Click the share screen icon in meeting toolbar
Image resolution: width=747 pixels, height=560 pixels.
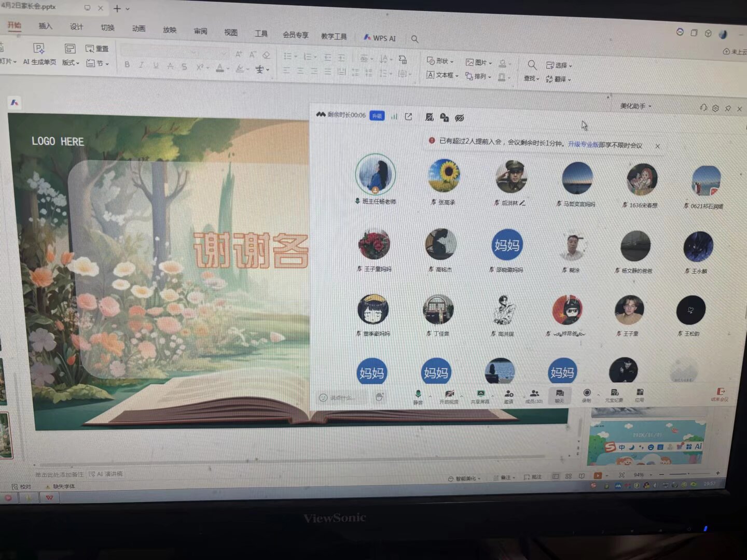[x=480, y=395]
